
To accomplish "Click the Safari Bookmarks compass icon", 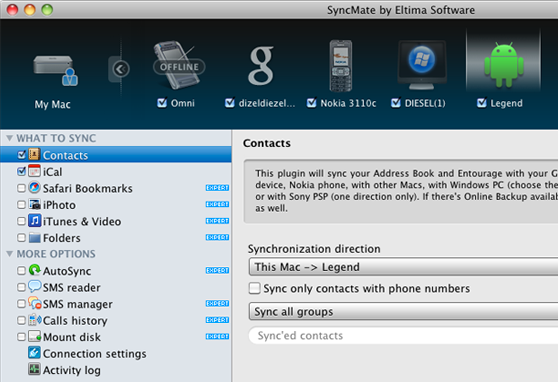I will click(34, 187).
